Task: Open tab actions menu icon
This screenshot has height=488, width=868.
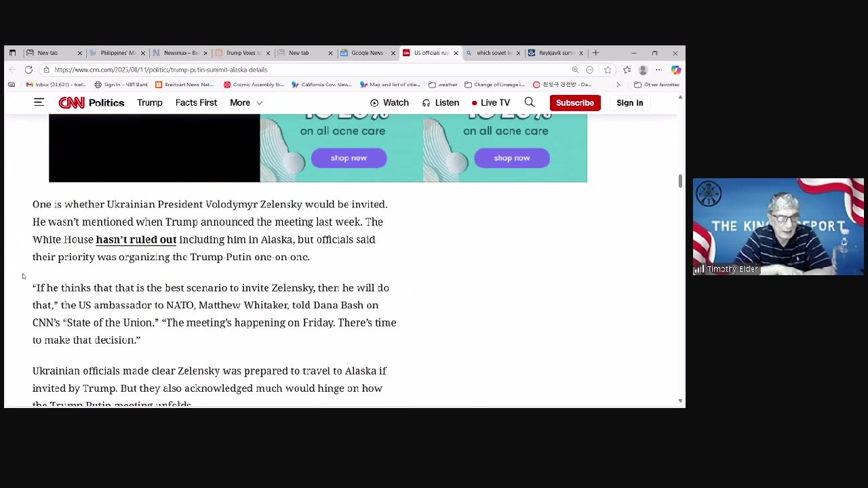Action: 12,53
